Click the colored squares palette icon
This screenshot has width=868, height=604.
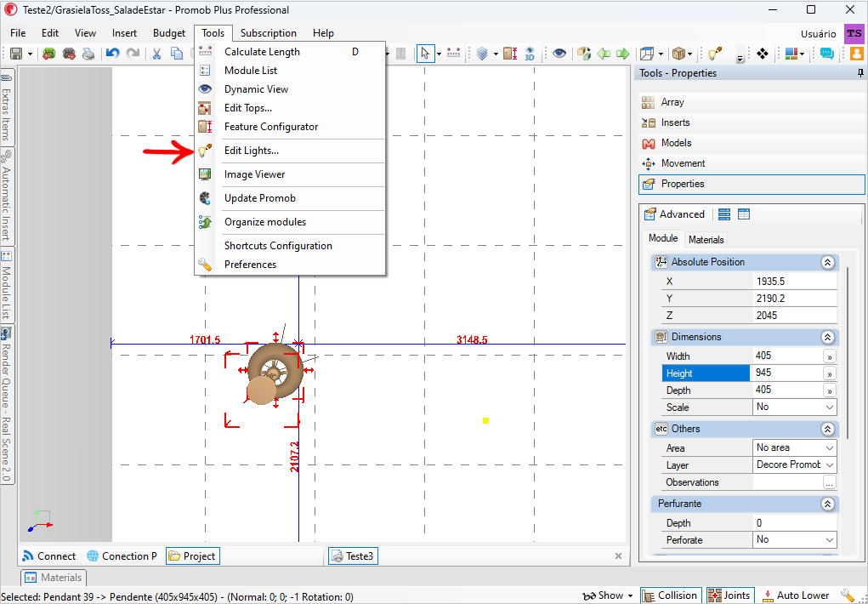click(791, 54)
